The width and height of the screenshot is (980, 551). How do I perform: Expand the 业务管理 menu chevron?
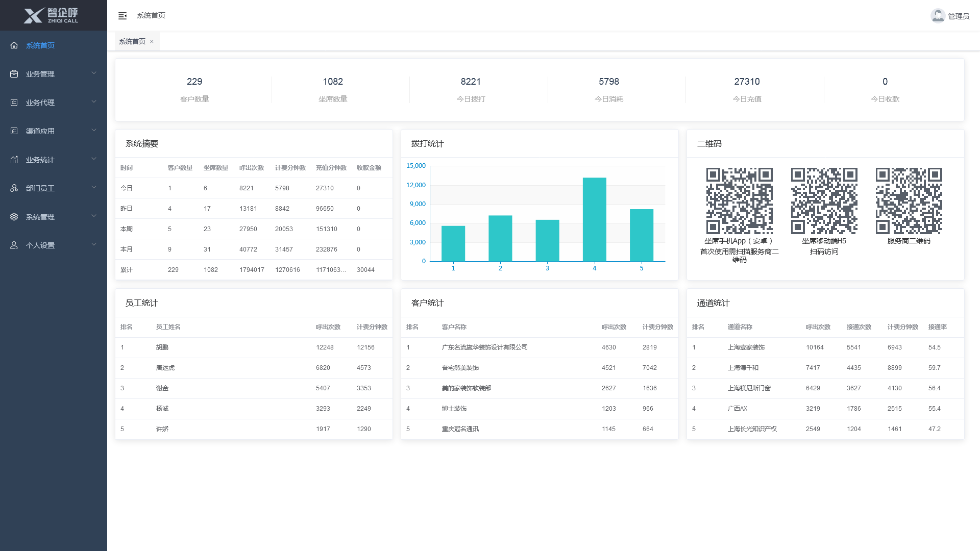[94, 73]
